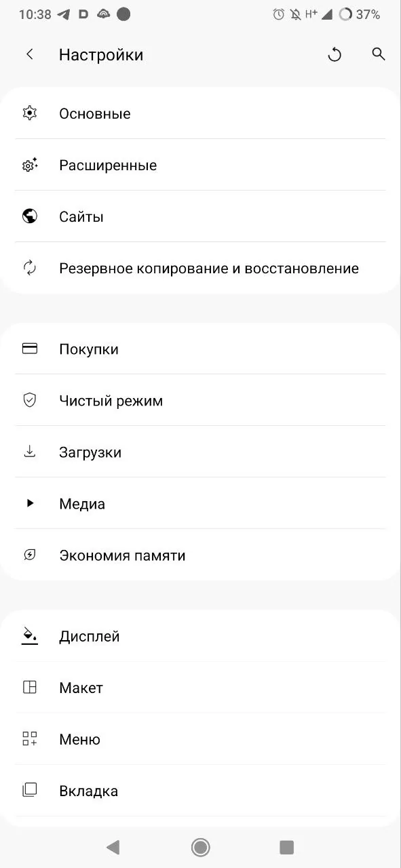Tap the shield icon for Чистый режим

[x=29, y=400]
